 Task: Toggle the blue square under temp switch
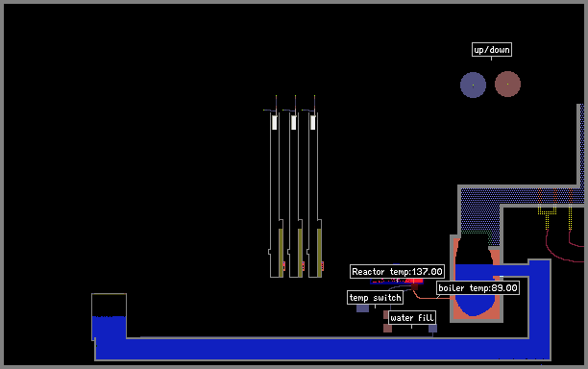(362, 308)
